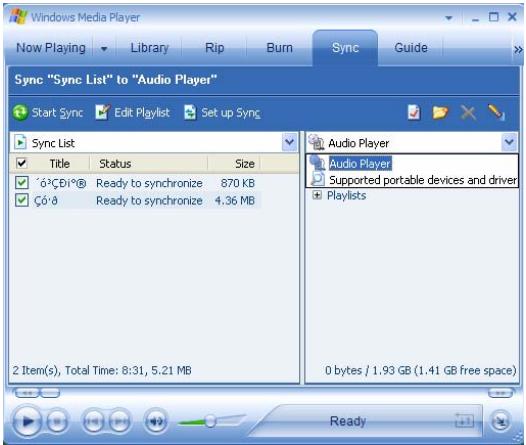This screenshot has width=526, height=445.
Task: Open the Audio Player device dropdown arrow
Action: (x=509, y=143)
